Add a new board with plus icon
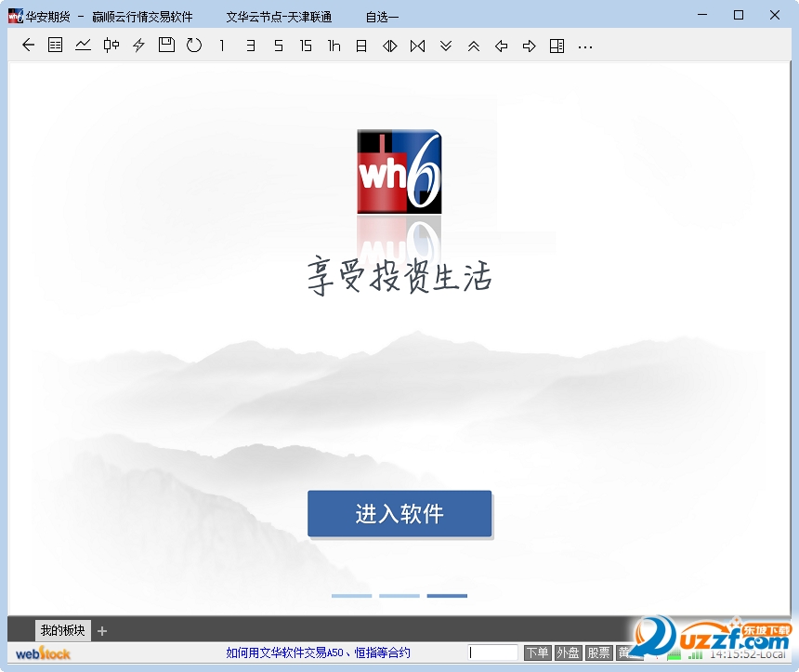This screenshot has width=799, height=672. [102, 631]
